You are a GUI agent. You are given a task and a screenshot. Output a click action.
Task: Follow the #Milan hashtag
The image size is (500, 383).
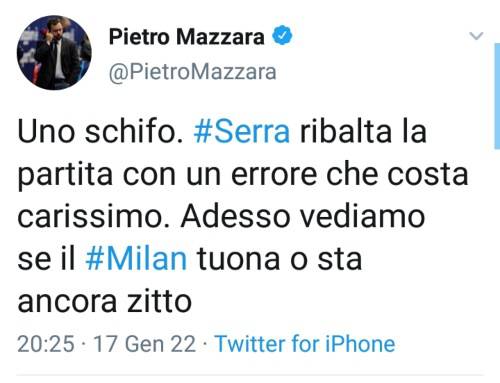coord(136,259)
